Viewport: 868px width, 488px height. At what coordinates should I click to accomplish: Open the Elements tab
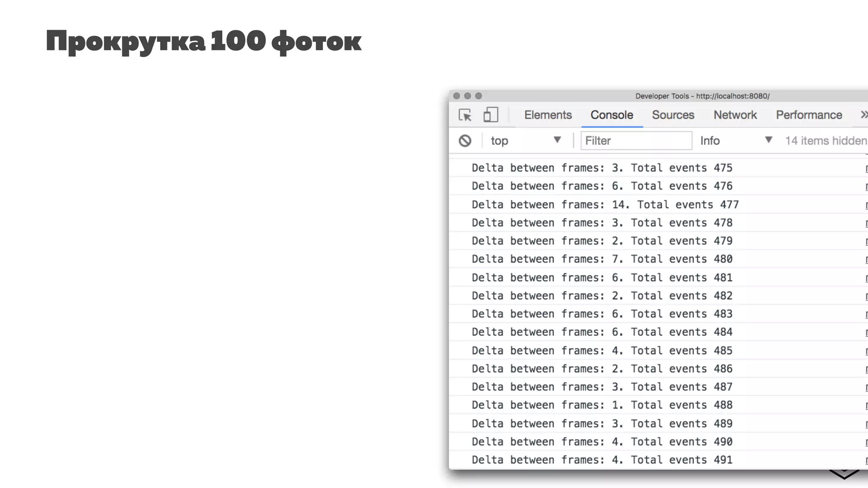coord(548,115)
